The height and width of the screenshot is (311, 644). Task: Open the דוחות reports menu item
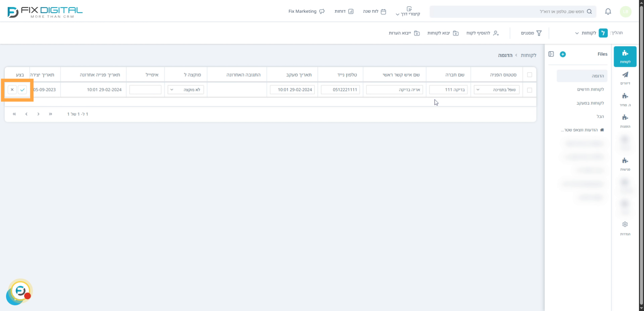[344, 11]
